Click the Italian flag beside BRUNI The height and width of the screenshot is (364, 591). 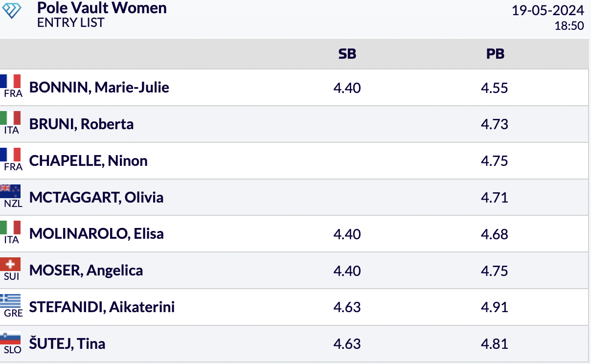10,118
